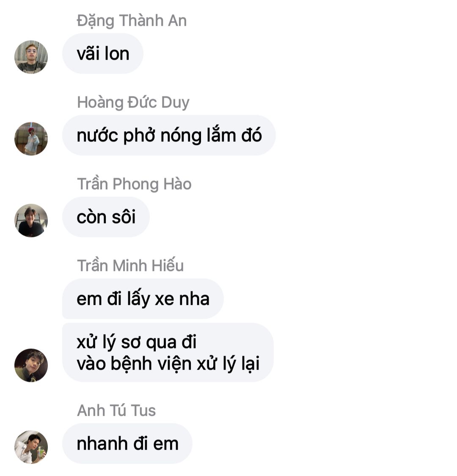457x476 pixels.
Task: Click the word "nhanh" in Anh Tú's message
Action: click(x=102, y=443)
